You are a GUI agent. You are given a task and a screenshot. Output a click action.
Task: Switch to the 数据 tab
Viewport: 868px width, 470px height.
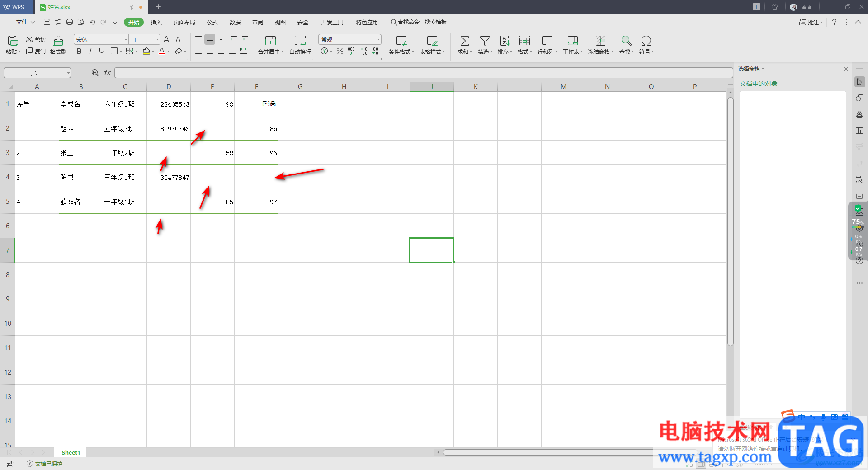pyautogui.click(x=235, y=22)
